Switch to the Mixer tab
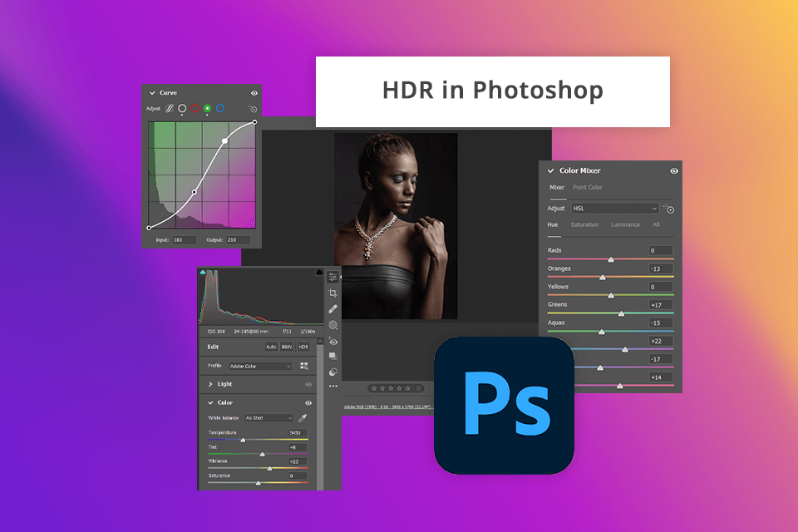 [557, 187]
